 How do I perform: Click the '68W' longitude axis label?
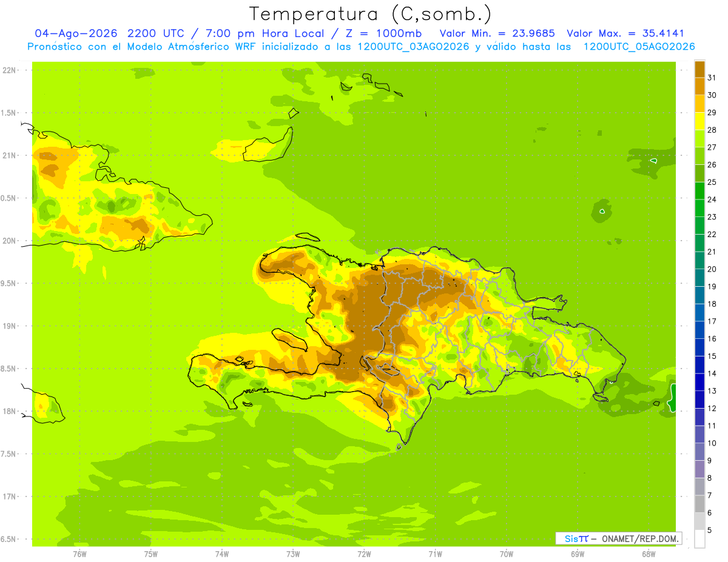coord(649,554)
